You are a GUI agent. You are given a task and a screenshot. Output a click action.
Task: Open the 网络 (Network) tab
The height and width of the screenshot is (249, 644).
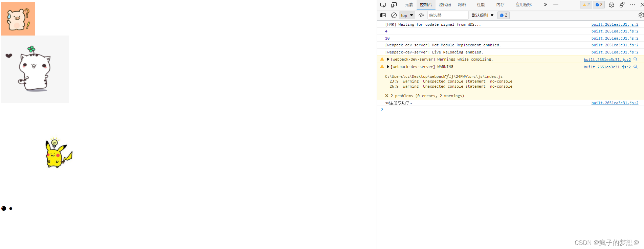pos(462,5)
